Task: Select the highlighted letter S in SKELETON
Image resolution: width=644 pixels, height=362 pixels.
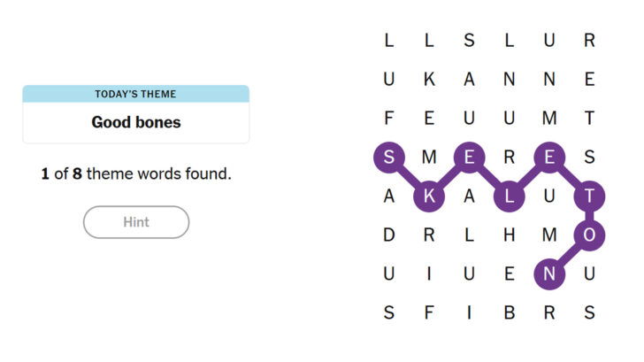Action: coord(389,158)
